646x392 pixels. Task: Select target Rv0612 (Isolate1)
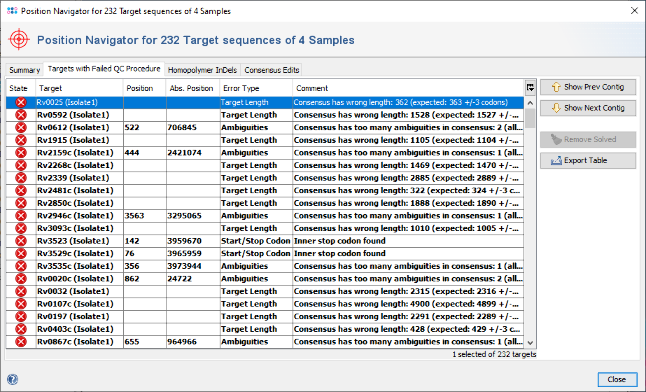73,127
